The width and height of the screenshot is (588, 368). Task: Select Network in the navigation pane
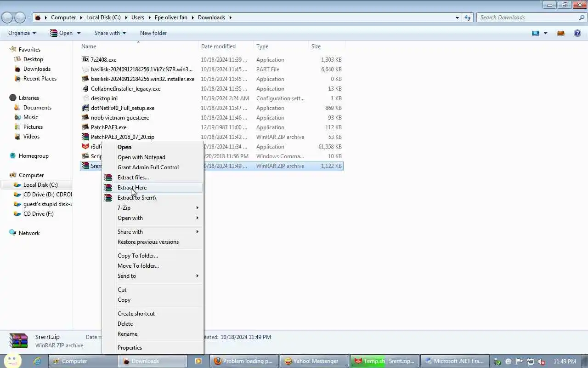click(x=29, y=233)
